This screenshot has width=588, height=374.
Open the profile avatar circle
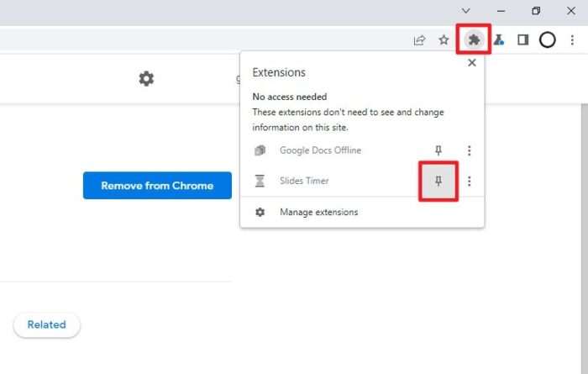coord(547,40)
